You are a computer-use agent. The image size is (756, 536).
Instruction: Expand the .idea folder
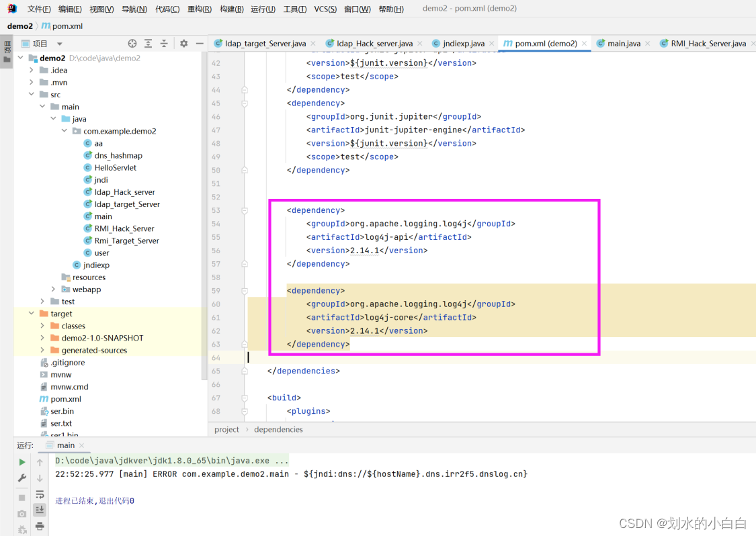32,70
